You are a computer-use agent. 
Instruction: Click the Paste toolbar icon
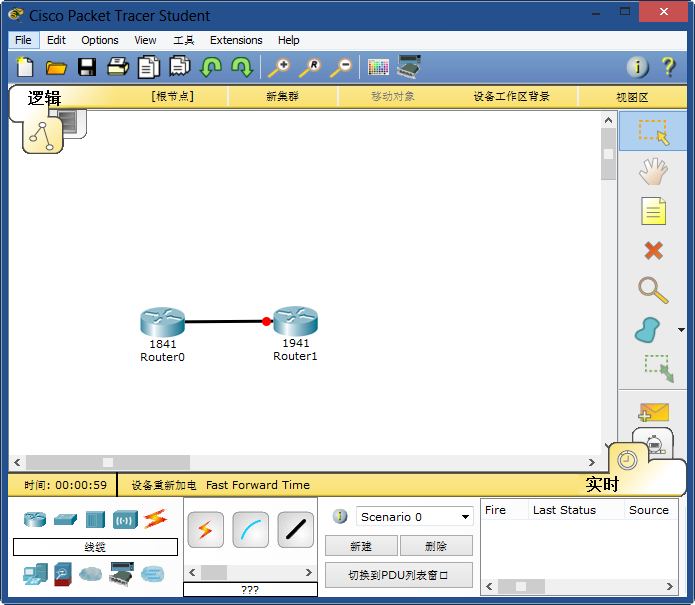click(180, 66)
